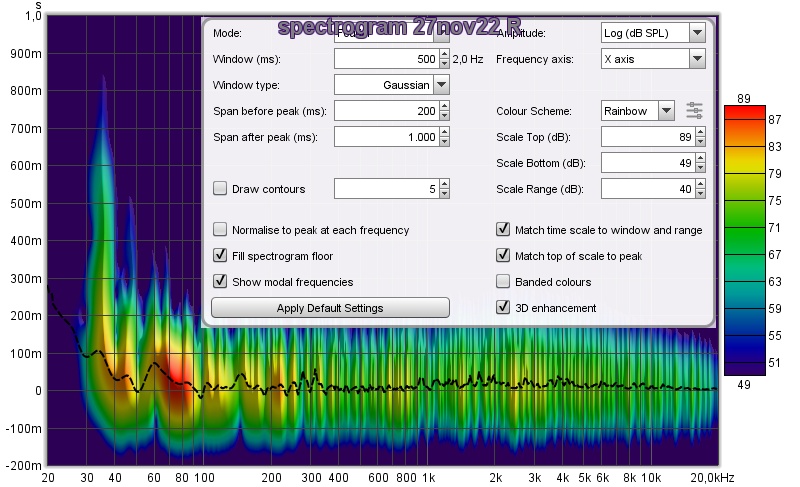800x487 pixels.
Task: Disable 3D enhancement checkbox
Action: tap(503, 307)
